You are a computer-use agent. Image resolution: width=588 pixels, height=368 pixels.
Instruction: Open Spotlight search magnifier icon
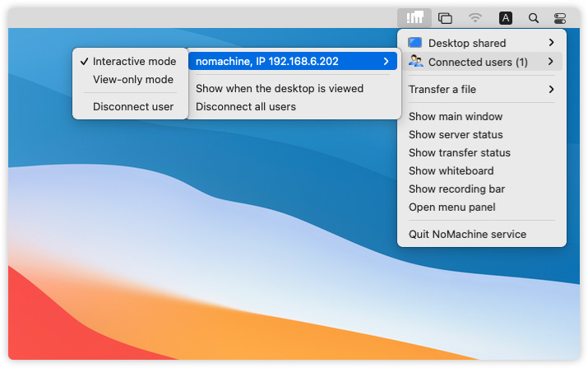coord(534,17)
